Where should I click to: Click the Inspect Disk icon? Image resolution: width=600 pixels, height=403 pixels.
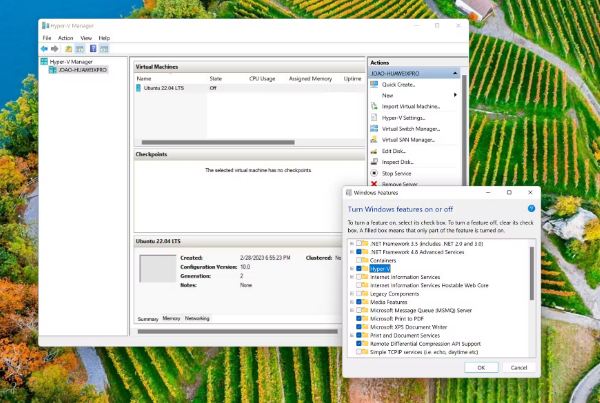(x=374, y=162)
